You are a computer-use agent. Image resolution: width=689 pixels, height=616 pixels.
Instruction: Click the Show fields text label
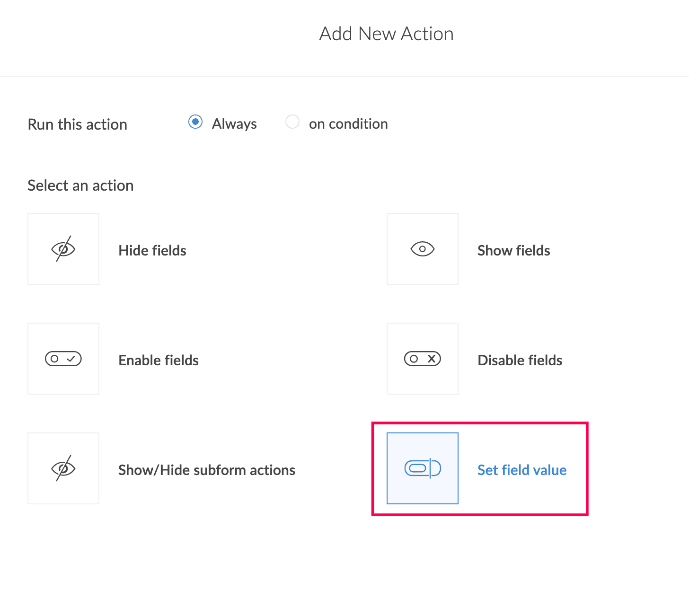point(513,250)
